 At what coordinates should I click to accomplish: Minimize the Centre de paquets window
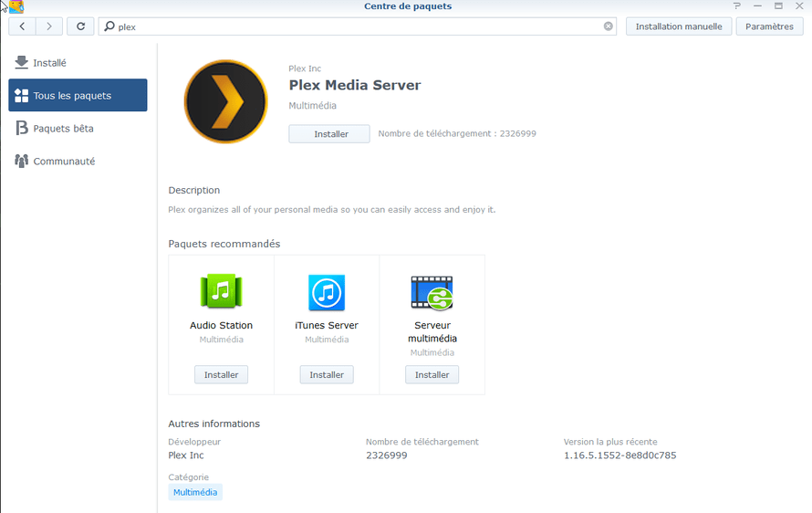[757, 6]
